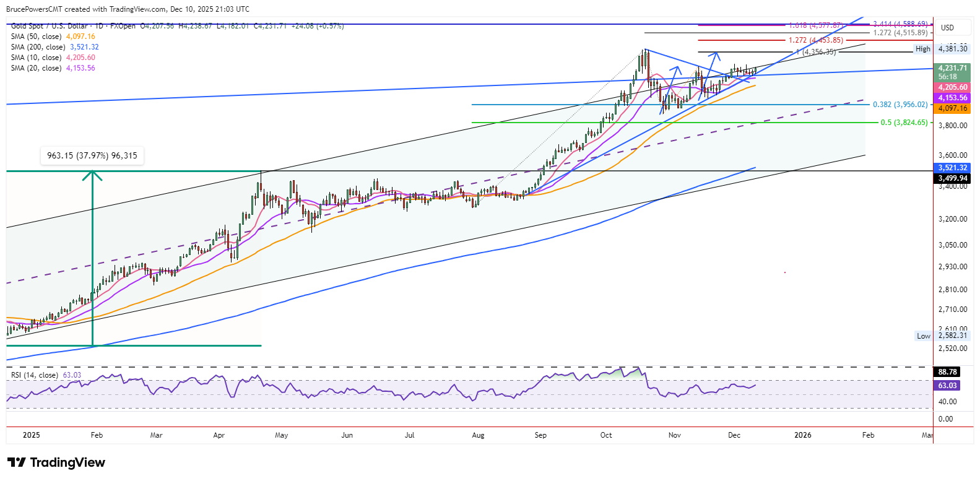
Task: Click the SMA (50, close) legend entry
Action: click(53, 37)
